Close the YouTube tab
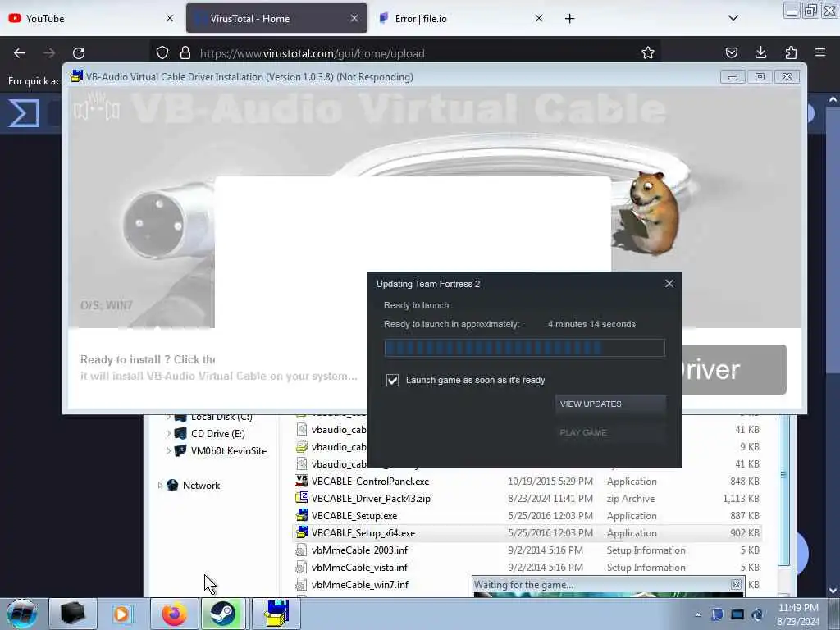Viewport: 840px width, 630px height. (x=170, y=18)
